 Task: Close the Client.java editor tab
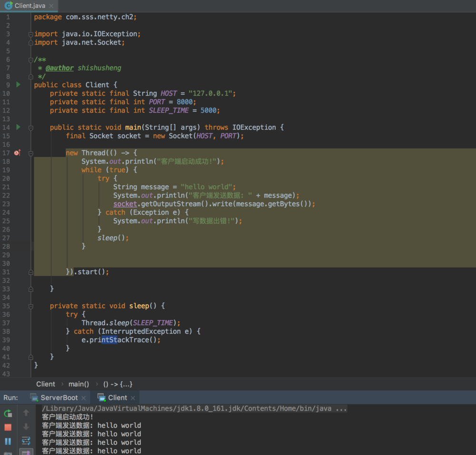[x=51, y=6]
